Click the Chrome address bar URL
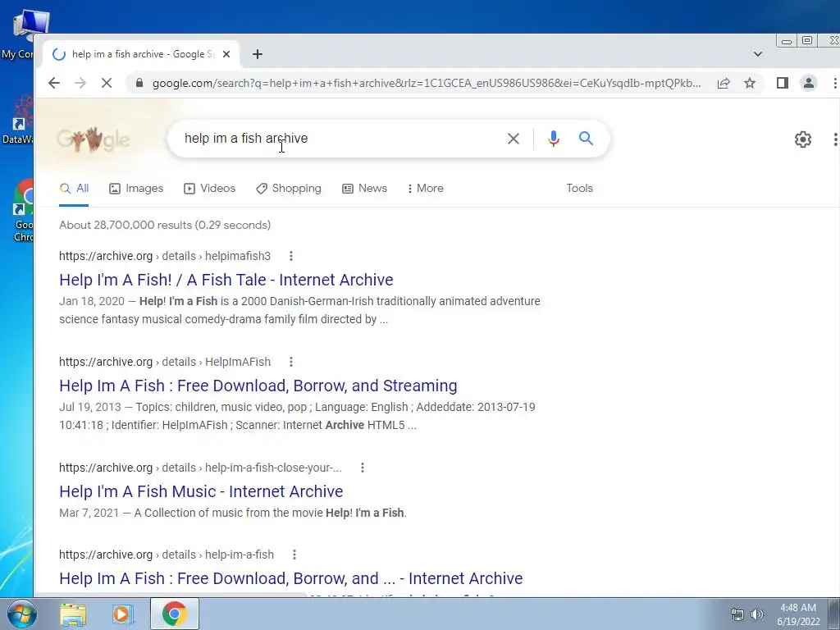The height and width of the screenshot is (630, 840). [427, 83]
